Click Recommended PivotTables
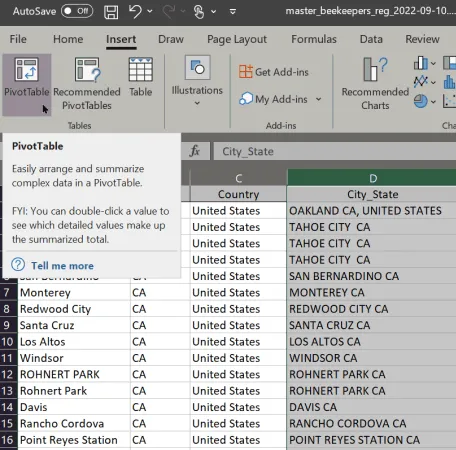 (87, 84)
